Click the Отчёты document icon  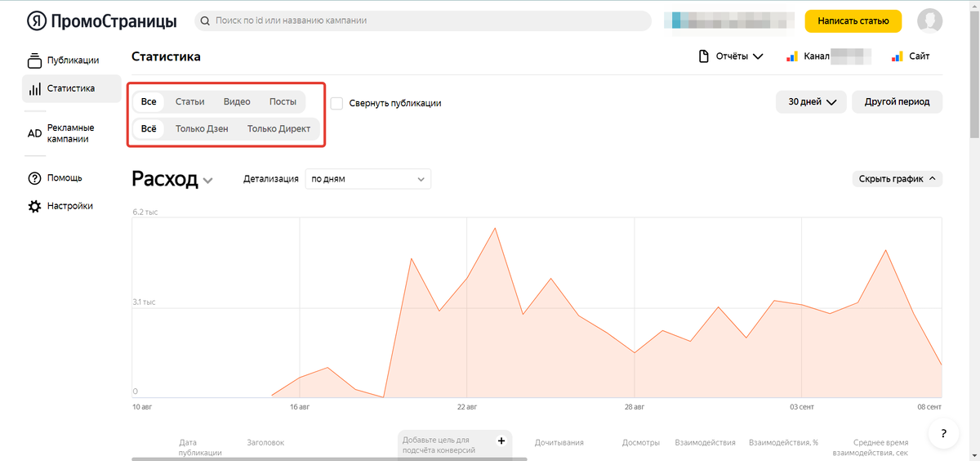[x=703, y=56]
